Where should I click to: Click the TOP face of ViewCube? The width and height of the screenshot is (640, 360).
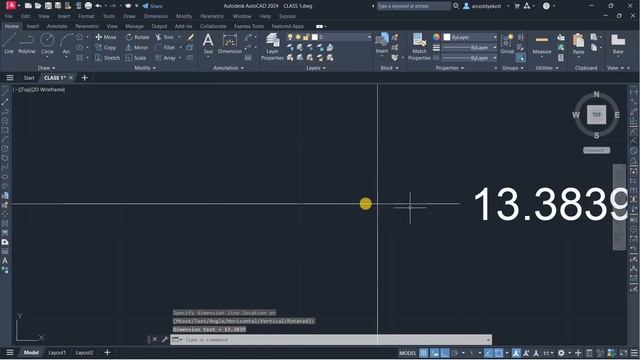coord(596,114)
